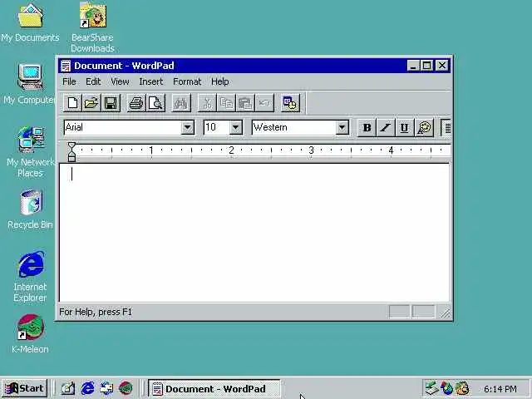Open the font color palette icon
The width and height of the screenshot is (532, 399).
(424, 128)
